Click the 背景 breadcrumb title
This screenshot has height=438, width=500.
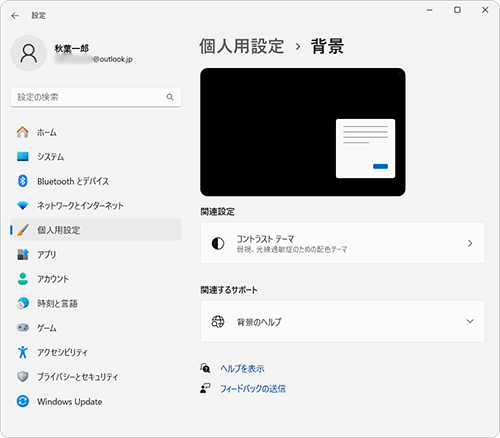pyautogui.click(x=327, y=46)
